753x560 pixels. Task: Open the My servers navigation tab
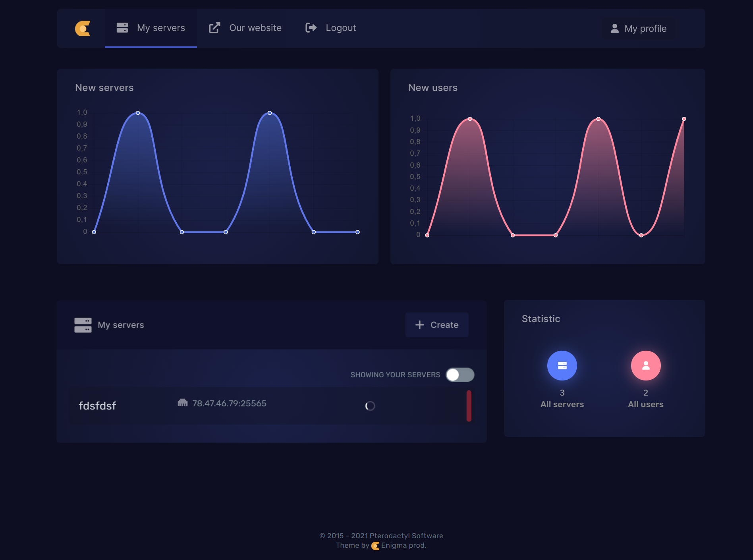click(x=151, y=28)
